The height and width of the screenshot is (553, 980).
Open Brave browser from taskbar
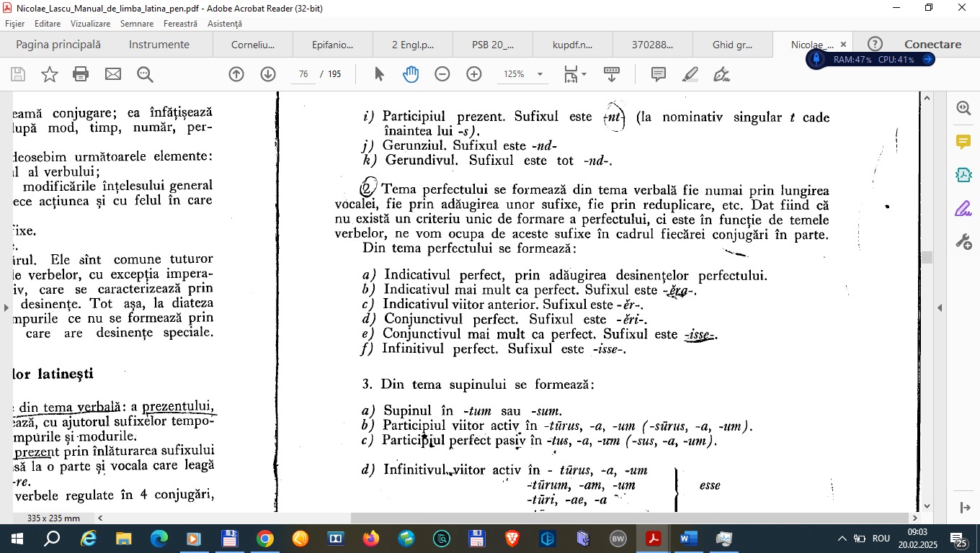point(512,539)
